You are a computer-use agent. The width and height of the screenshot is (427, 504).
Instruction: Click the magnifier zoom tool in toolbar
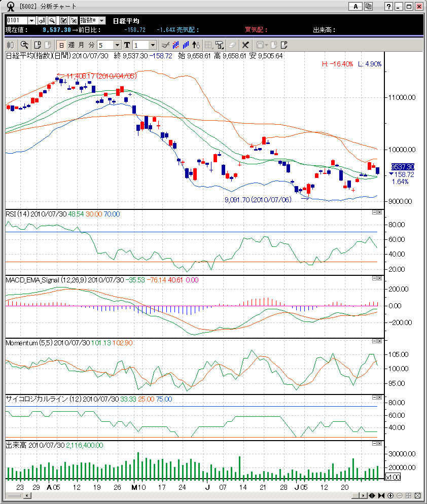(24, 45)
